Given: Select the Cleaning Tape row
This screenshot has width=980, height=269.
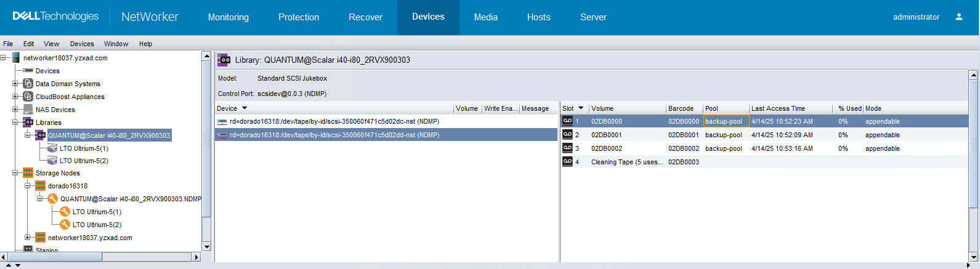Looking at the screenshot, I should [764, 162].
